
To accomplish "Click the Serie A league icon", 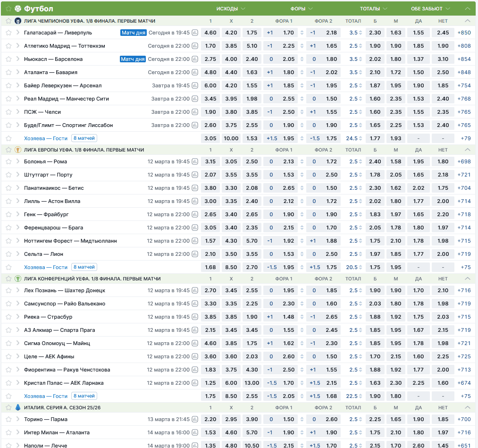I will 18,407.
